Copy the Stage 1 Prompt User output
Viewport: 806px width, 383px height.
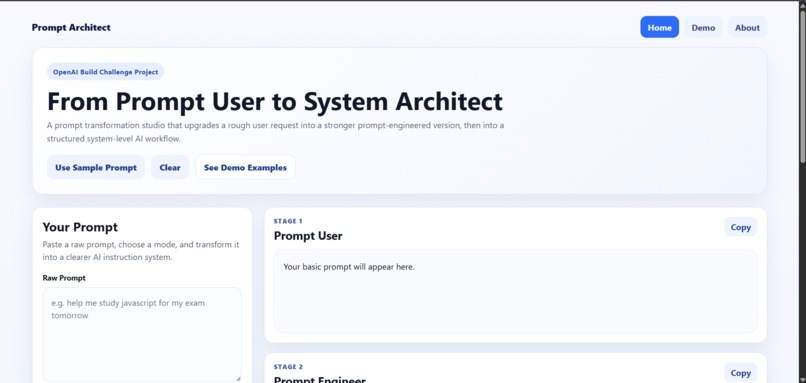740,227
